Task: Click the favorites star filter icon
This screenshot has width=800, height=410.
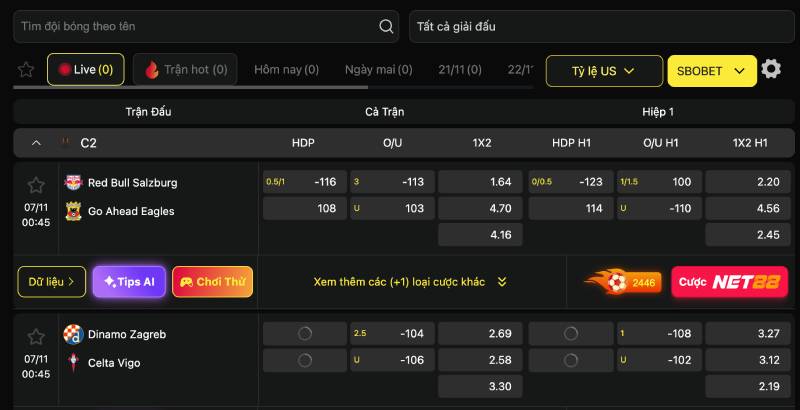Action: click(x=26, y=70)
